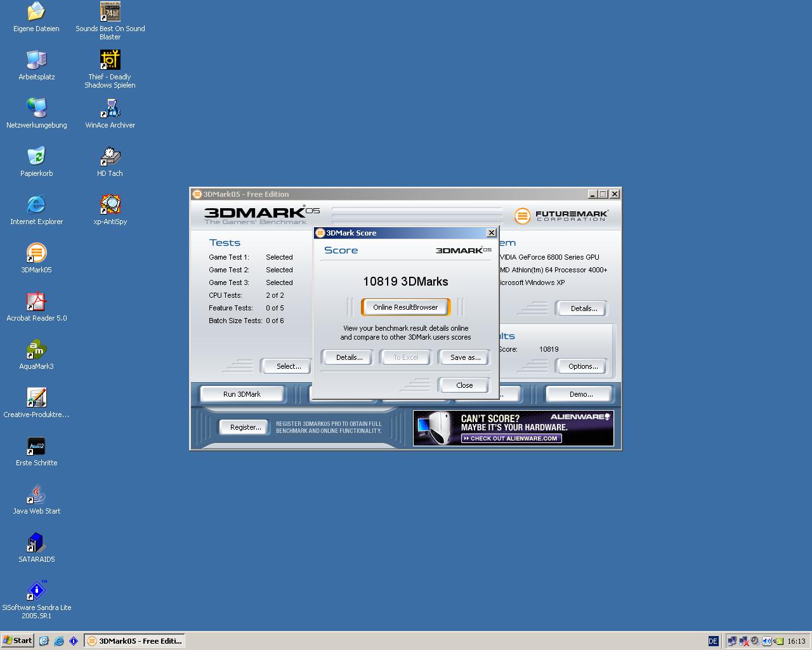
Task: Click the Athlon 64 Processor 4000+ text
Action: [553, 270]
